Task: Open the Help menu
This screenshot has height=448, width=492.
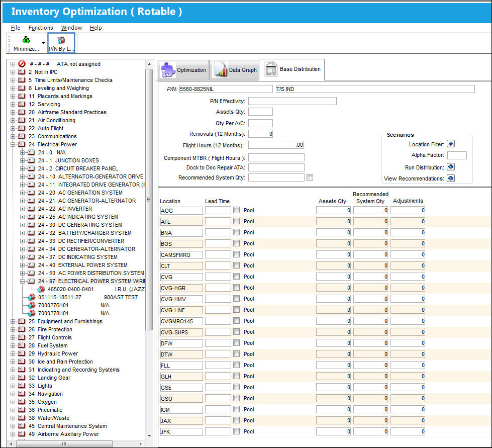Action: [x=95, y=28]
